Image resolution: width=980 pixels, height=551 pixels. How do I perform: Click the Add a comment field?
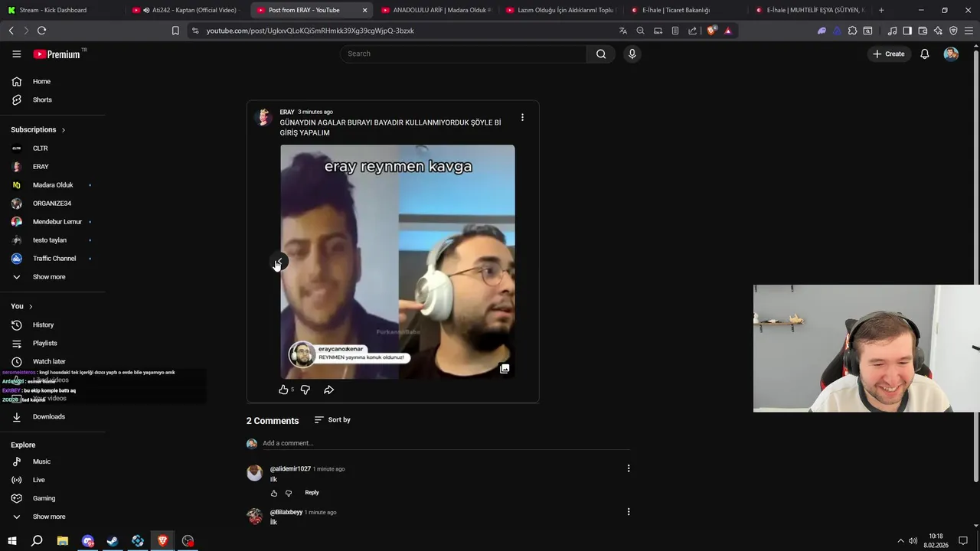pyautogui.click(x=446, y=443)
